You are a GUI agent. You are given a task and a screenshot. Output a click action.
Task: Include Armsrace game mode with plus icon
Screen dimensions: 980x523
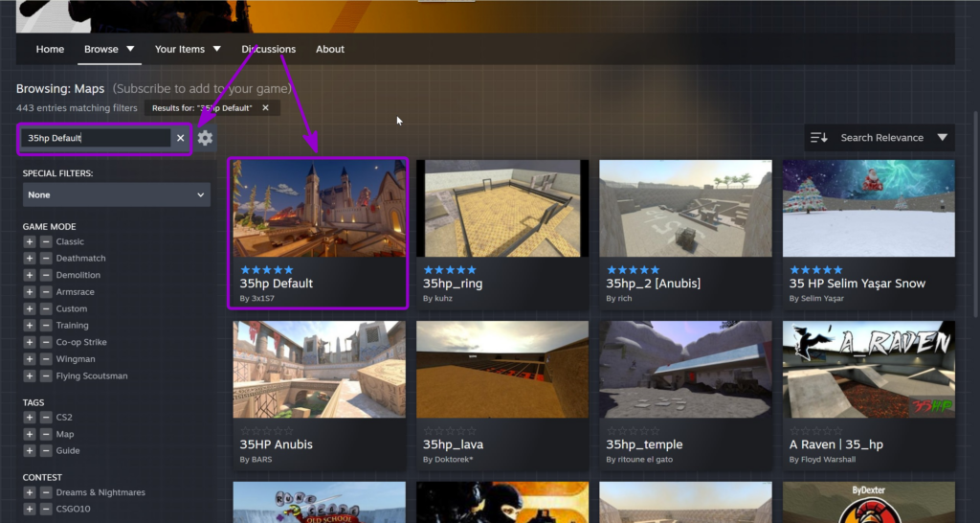click(30, 292)
